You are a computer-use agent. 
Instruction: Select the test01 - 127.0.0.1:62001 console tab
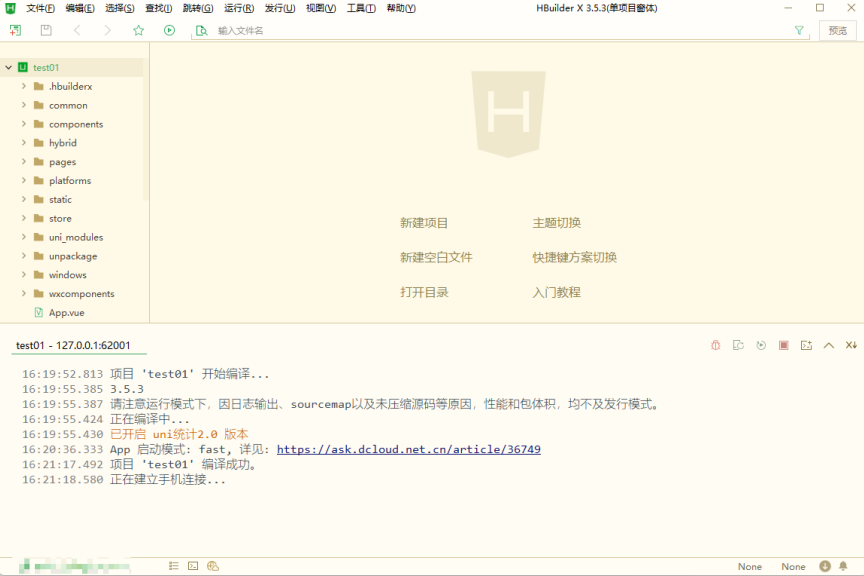click(x=73, y=345)
